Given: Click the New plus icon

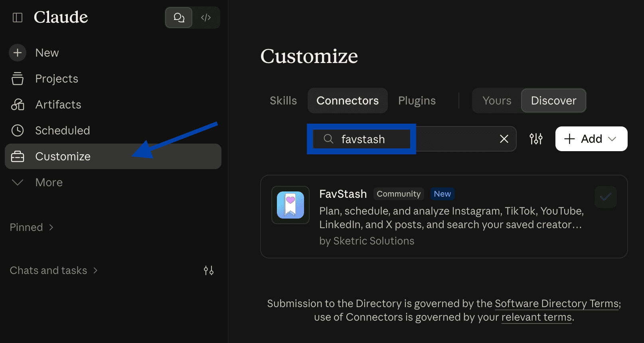Looking at the screenshot, I should 18,53.
